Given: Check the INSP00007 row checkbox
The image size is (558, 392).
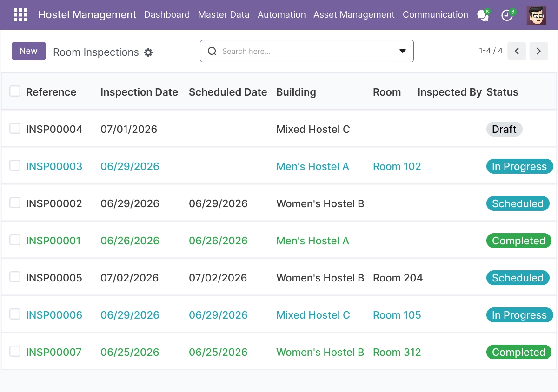Looking at the screenshot, I should pos(15,351).
